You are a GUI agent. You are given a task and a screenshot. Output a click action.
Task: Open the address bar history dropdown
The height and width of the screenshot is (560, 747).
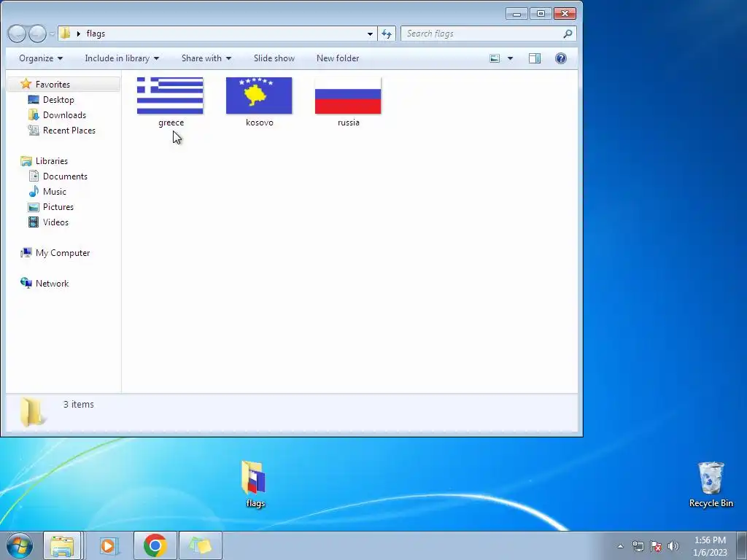click(x=370, y=34)
